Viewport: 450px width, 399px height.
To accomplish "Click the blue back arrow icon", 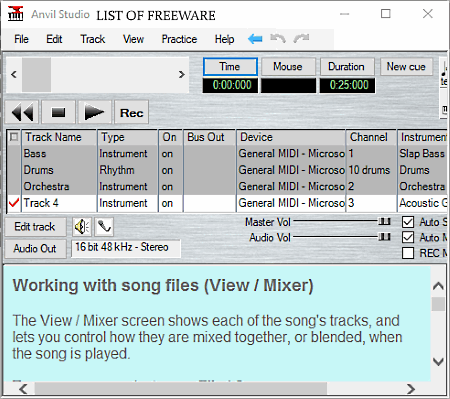I will 255,39.
